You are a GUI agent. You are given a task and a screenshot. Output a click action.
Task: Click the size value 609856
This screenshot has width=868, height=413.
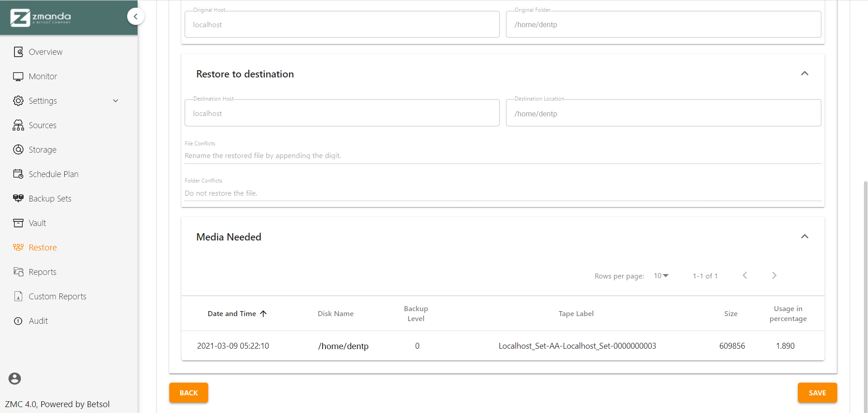click(732, 346)
